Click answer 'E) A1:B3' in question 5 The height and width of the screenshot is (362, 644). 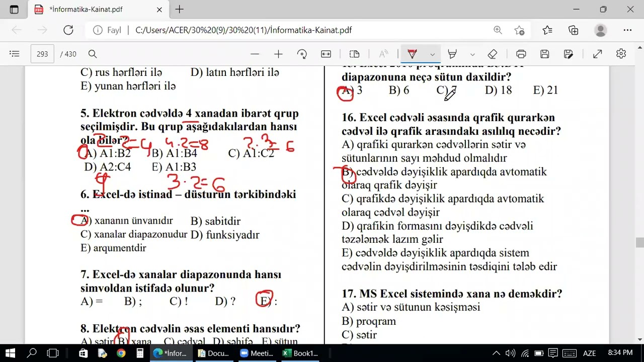coord(174,167)
